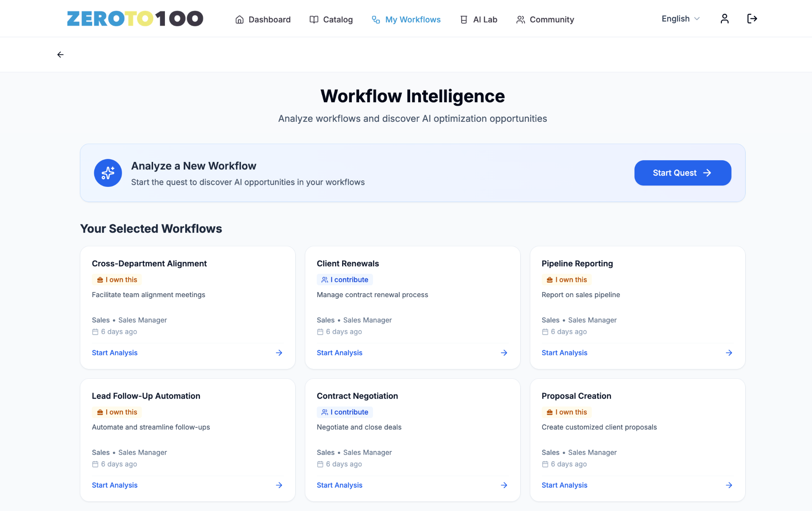Click the arrow on Pipeline Reporting's Start Analysis

(729, 353)
